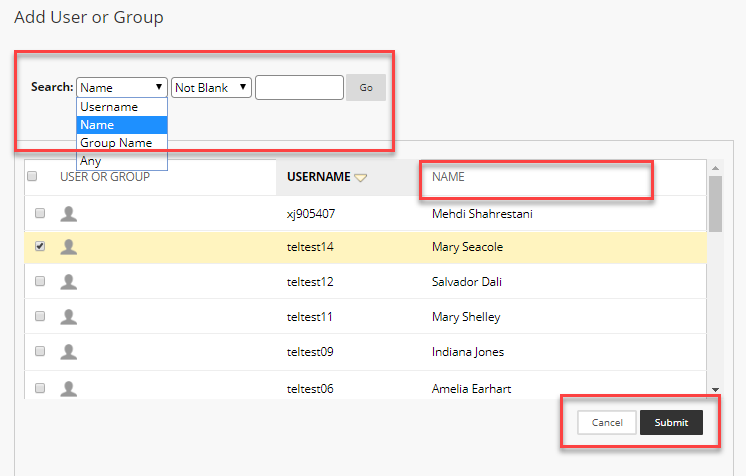Viewport: 746px width, 476px height.
Task: Click the name Mehdi Shahrestani
Action: [x=482, y=214]
